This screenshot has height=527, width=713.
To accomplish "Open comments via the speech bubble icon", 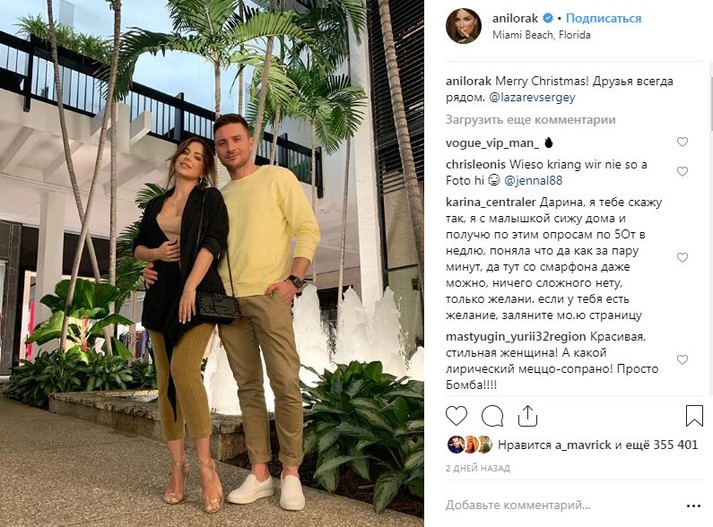I will click(x=492, y=416).
